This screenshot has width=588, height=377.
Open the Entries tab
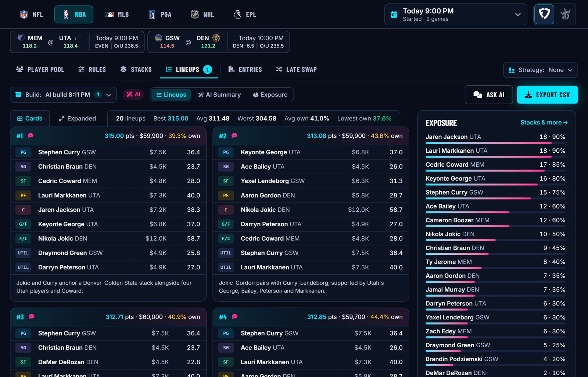(x=245, y=69)
